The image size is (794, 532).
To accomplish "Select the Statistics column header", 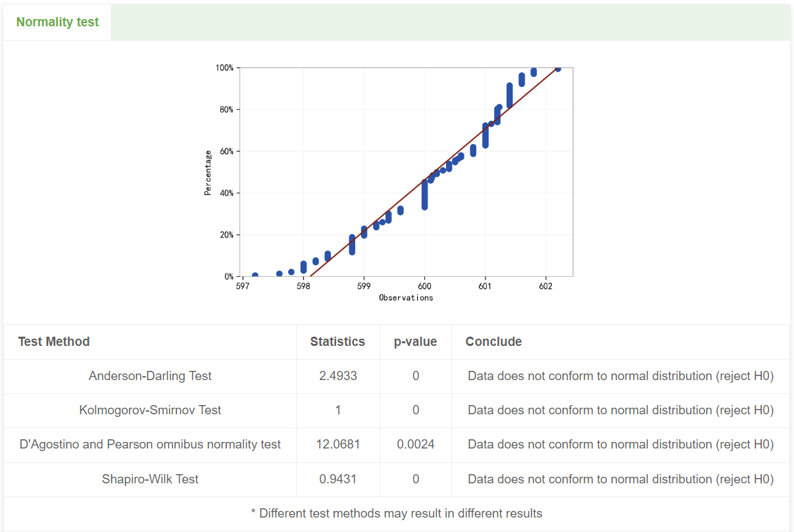I will tap(337, 341).
